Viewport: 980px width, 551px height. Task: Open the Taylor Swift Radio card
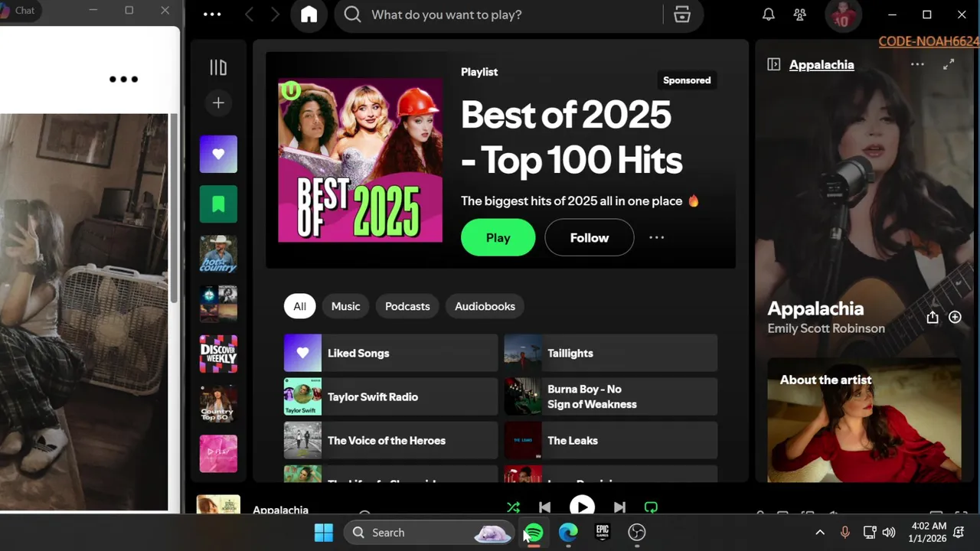click(x=390, y=396)
